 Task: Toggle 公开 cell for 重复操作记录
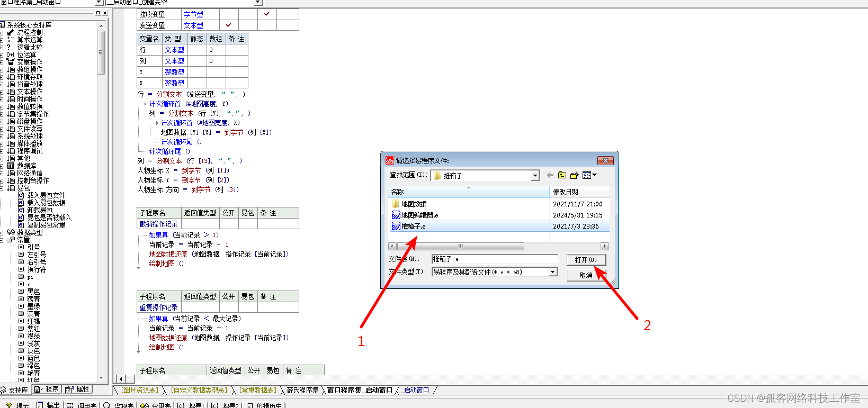[x=229, y=307]
